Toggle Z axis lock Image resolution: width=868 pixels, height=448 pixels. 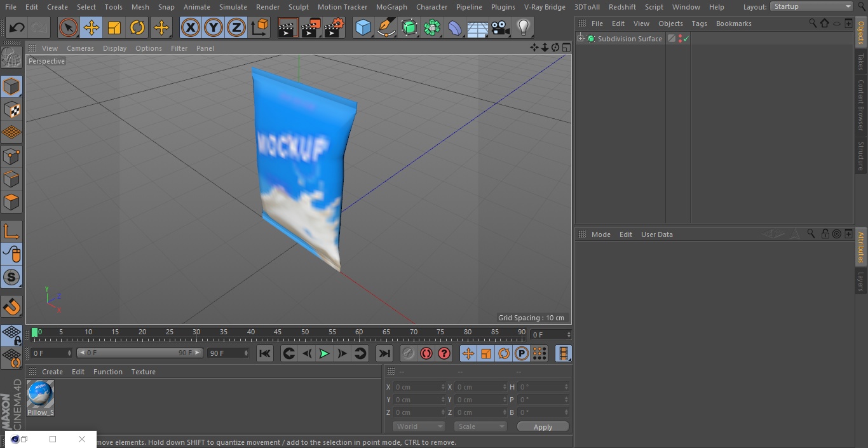[x=236, y=27]
